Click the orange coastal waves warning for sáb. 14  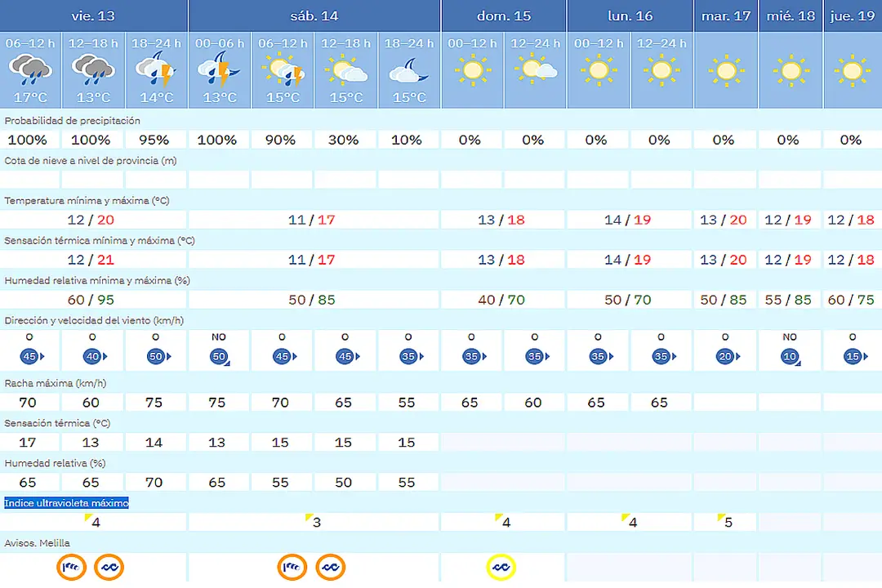pyautogui.click(x=330, y=568)
